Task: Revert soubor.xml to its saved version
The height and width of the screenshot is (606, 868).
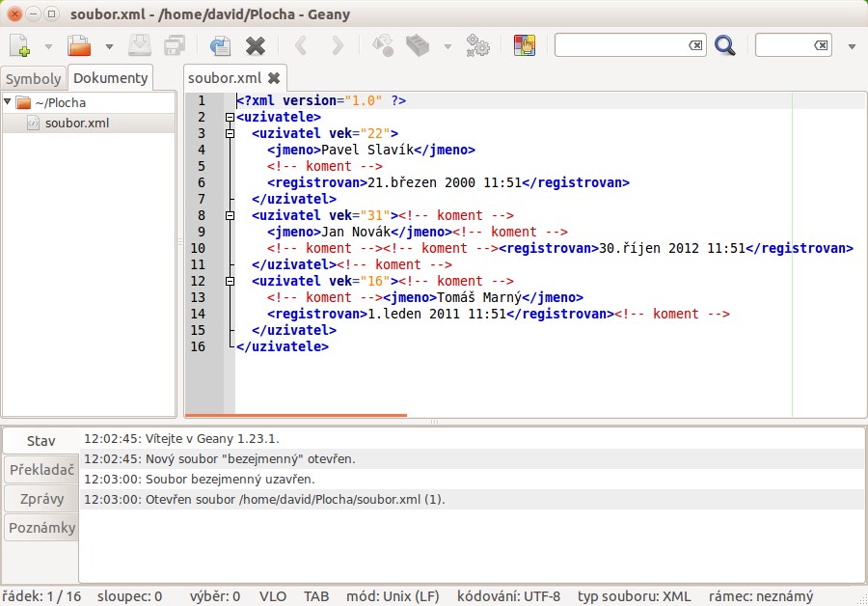Action: (220, 44)
